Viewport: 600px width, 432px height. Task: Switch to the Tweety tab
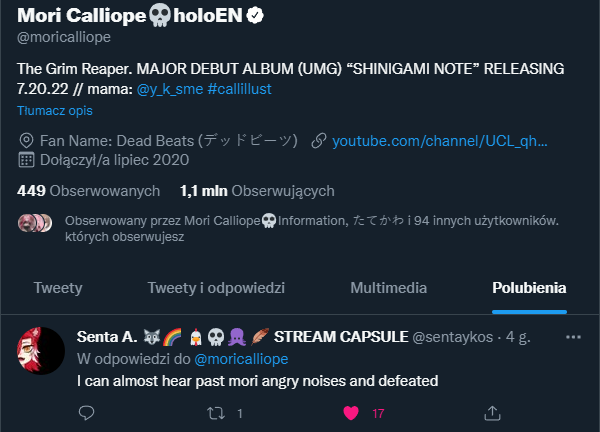[58, 288]
